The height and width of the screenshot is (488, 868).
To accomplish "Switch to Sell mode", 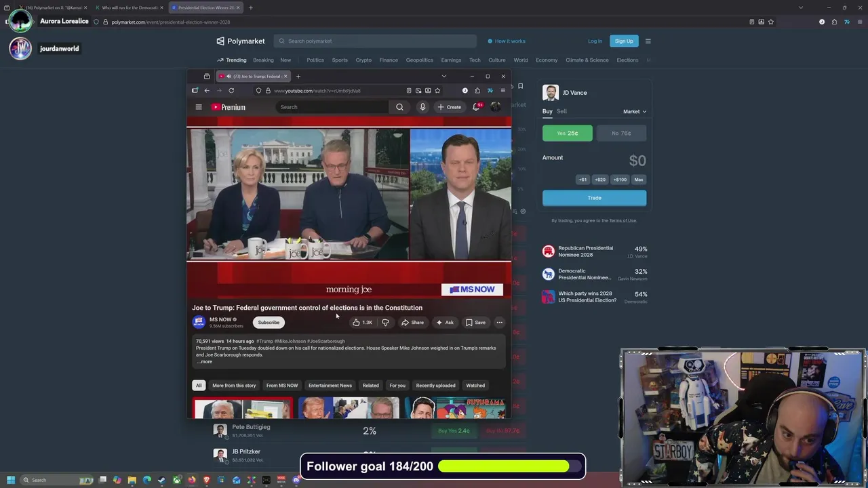I will click(561, 111).
